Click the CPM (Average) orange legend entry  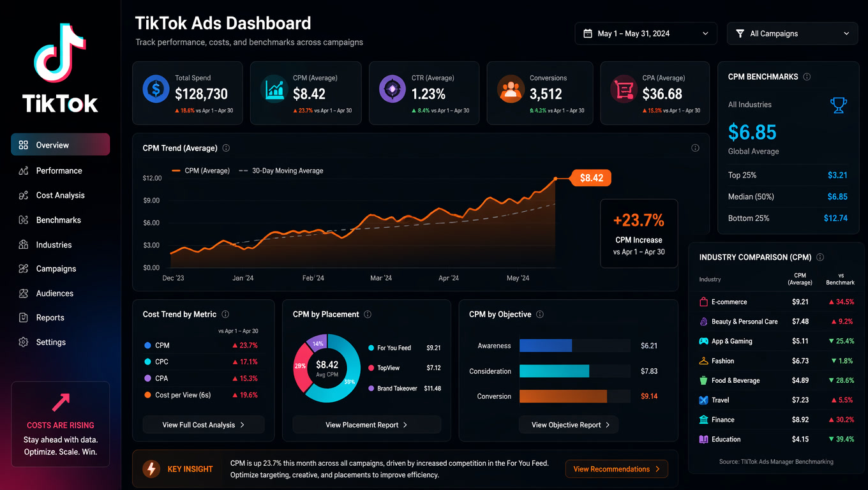201,170
